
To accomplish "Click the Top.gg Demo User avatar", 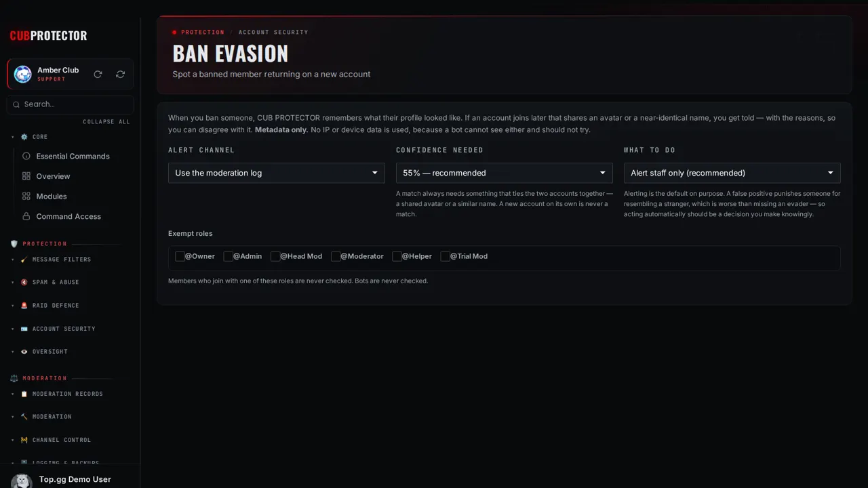I will point(22,481).
